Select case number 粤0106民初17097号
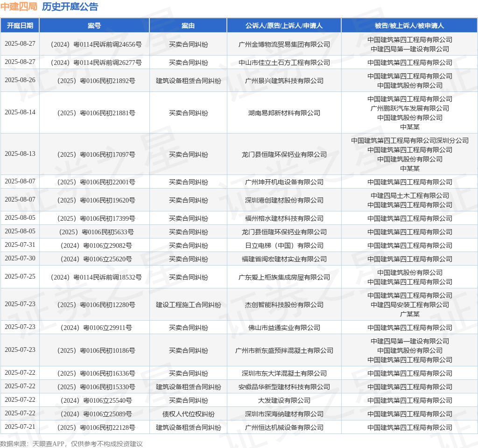 [96, 155]
